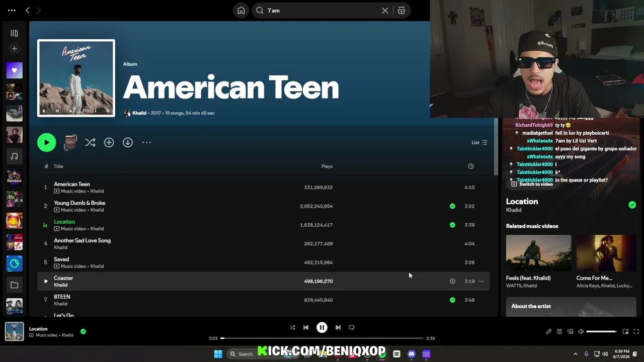The image size is (644, 362).
Task: Toggle saved checkmark for Location row
Action: (x=452, y=225)
